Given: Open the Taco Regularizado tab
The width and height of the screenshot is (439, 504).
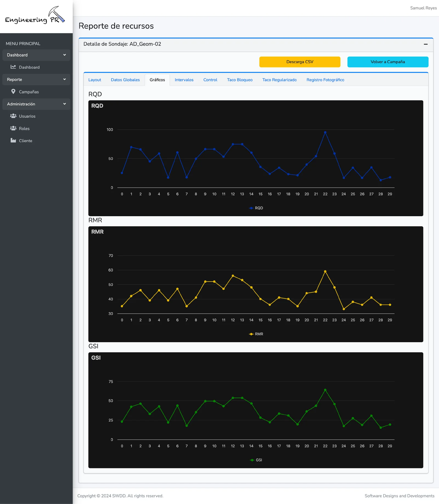Looking at the screenshot, I should (x=279, y=80).
